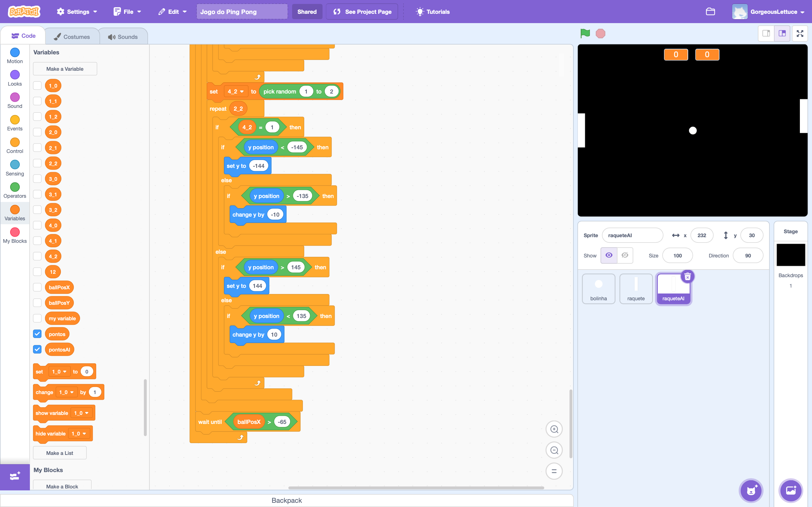Screen dimensions: 812x507
Task: Hide the raqueteAI sprite with slashed-eye toggle
Action: (625, 255)
